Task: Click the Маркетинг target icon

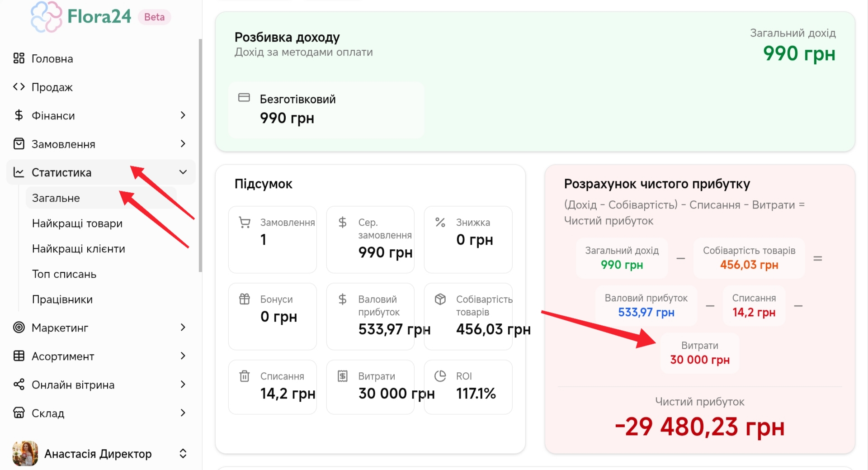Action: pos(19,328)
